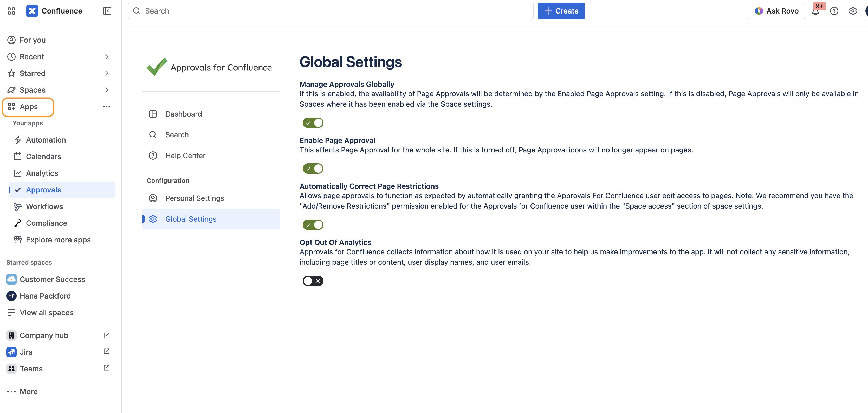The image size is (868, 413).
Task: Open Company hub external link icon
Action: (106, 335)
